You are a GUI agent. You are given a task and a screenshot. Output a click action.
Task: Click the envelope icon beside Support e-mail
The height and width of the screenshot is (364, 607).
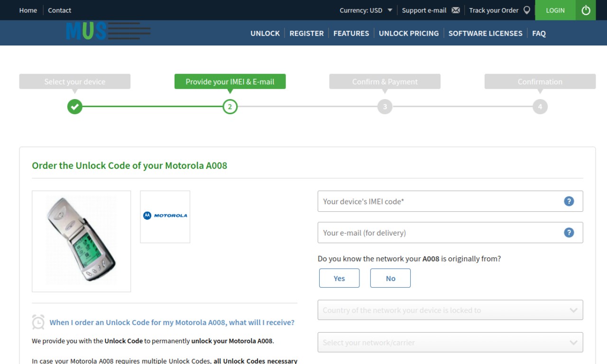[x=456, y=10]
